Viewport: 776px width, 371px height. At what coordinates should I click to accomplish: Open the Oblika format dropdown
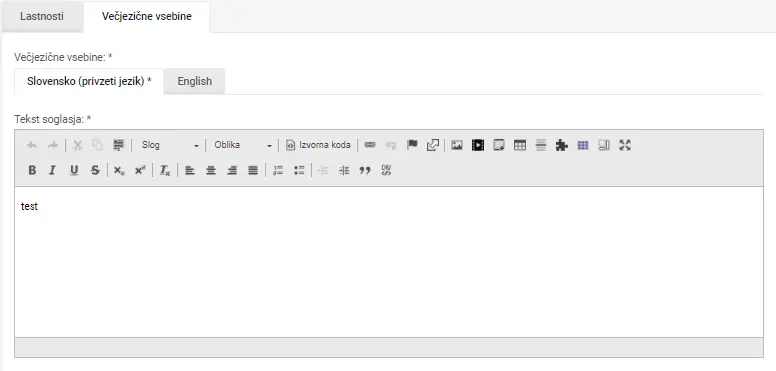[242, 145]
